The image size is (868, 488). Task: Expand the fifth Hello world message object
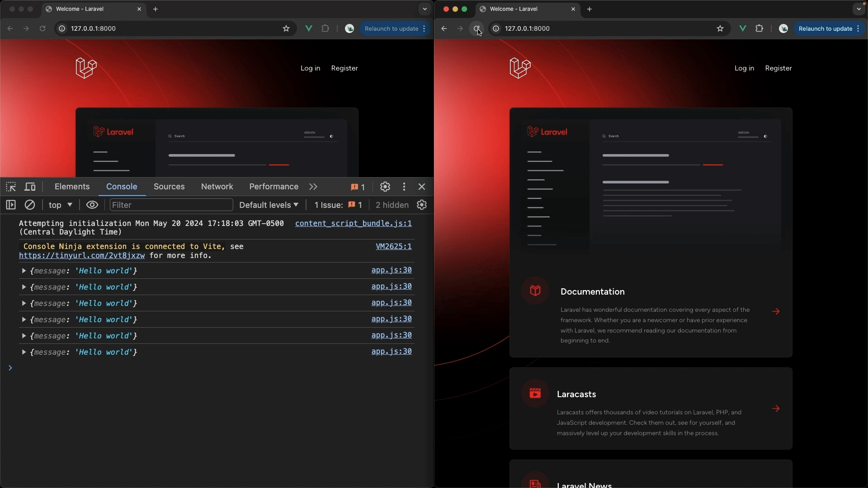pyautogui.click(x=24, y=336)
